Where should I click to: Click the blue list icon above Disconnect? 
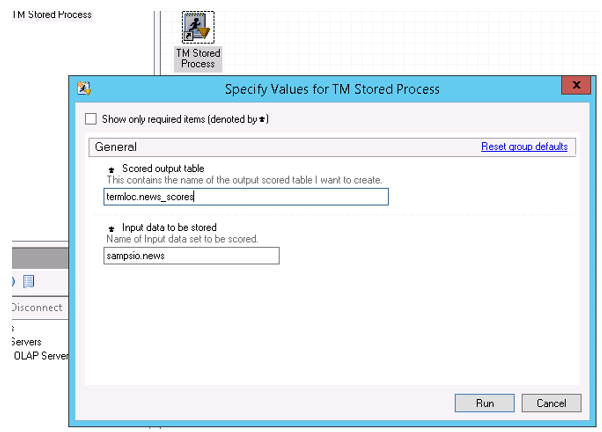[x=29, y=281]
